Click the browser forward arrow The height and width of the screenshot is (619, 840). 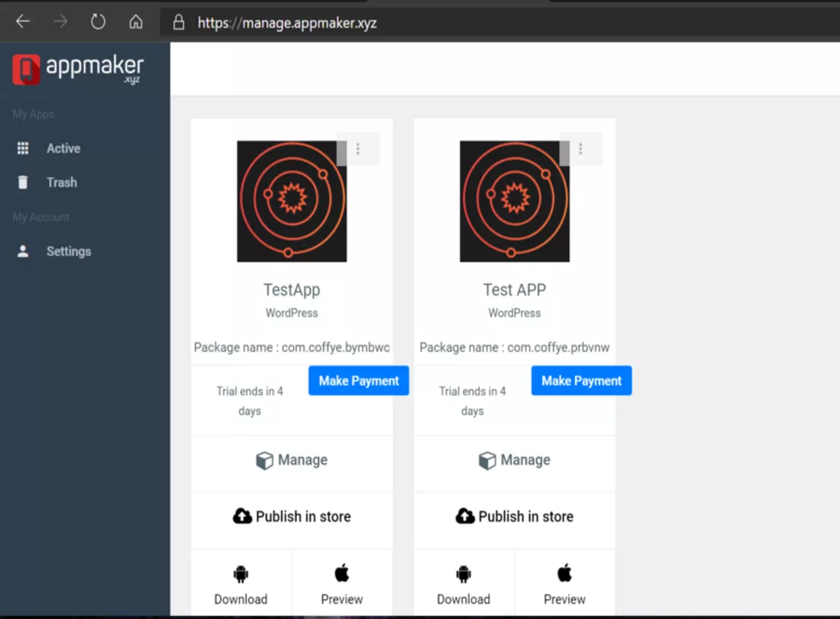[x=60, y=22]
